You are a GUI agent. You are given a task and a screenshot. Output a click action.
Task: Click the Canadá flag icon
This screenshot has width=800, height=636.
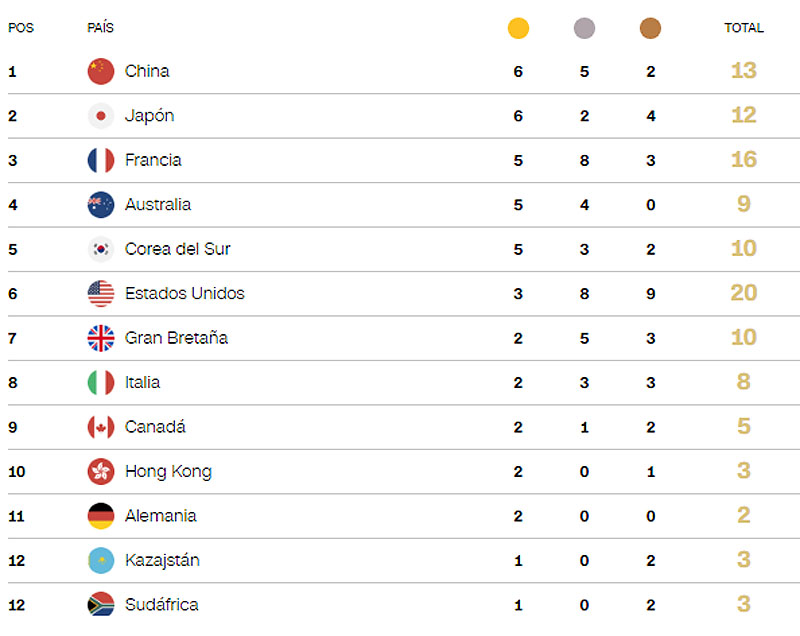point(101,427)
